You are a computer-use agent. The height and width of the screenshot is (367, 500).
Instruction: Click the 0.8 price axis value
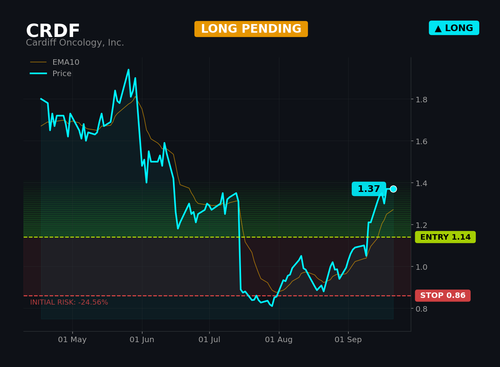tap(421, 309)
